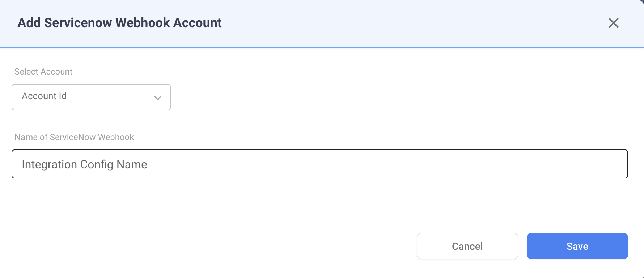
Task: Click the Name of ServiceNow Webhook label
Action: (x=74, y=137)
